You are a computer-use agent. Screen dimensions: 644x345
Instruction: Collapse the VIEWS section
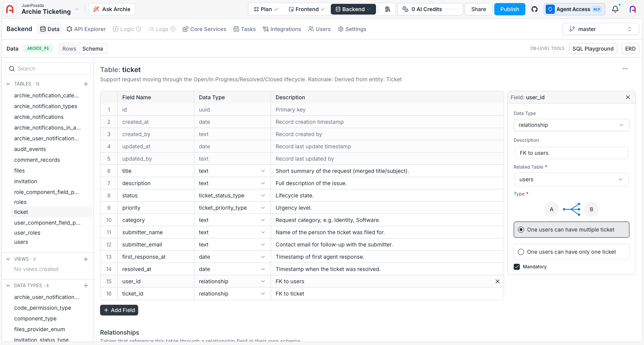[x=8, y=259]
